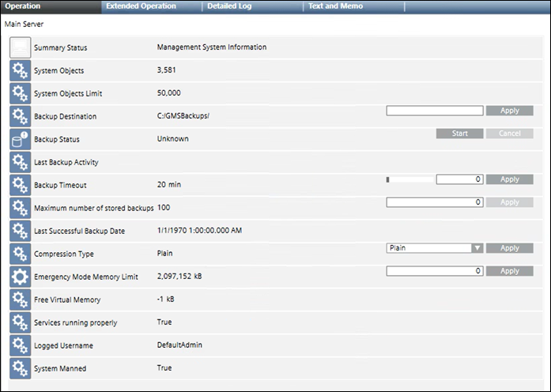Click the Emergency Mode Memory Limit icon
This screenshot has height=392, width=551.
(x=20, y=277)
